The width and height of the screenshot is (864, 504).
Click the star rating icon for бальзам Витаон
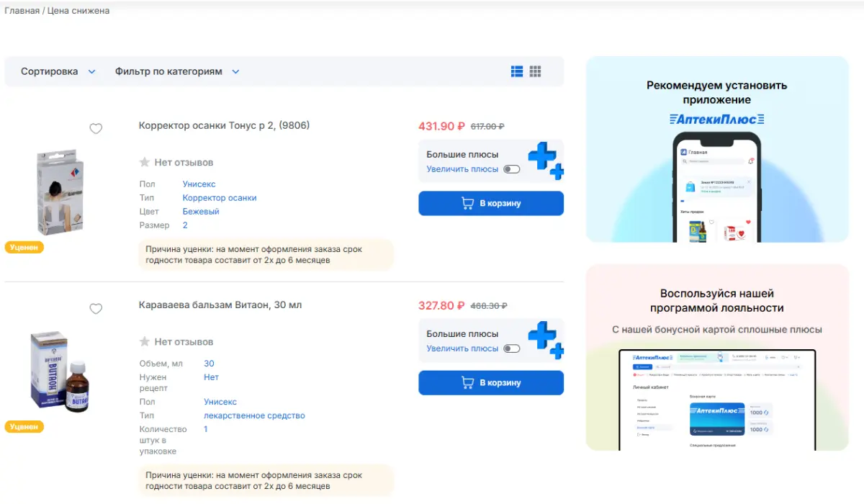point(145,341)
